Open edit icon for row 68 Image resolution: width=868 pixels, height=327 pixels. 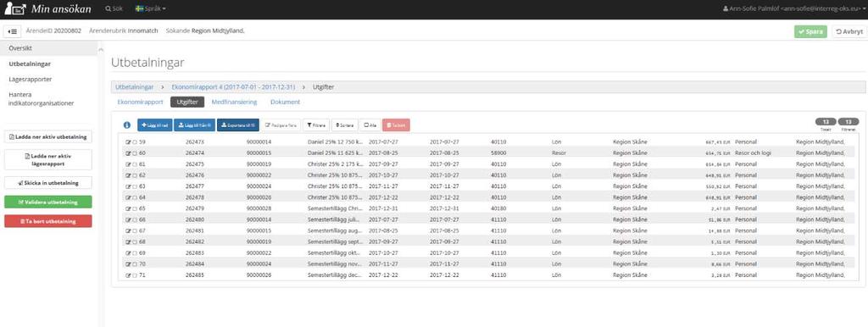129,241
